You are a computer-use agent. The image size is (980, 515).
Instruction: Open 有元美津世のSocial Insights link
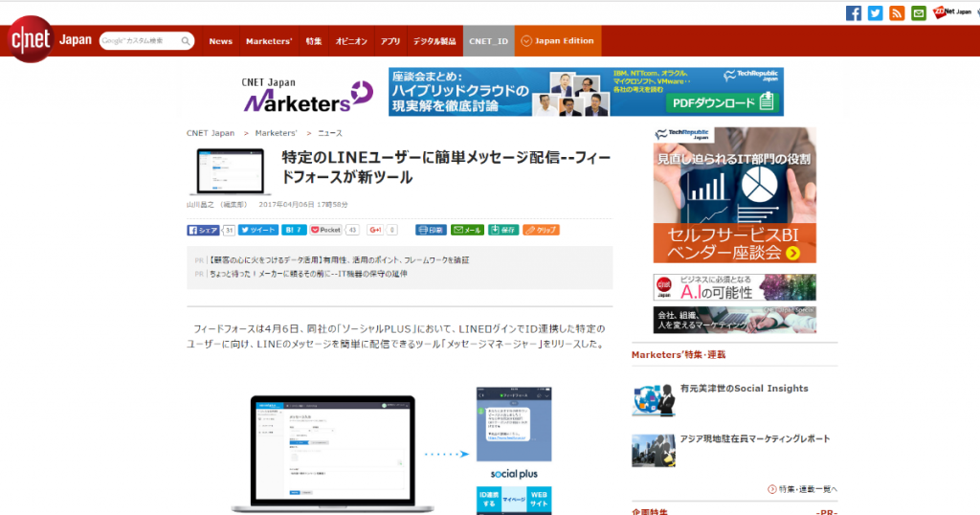[744, 388]
